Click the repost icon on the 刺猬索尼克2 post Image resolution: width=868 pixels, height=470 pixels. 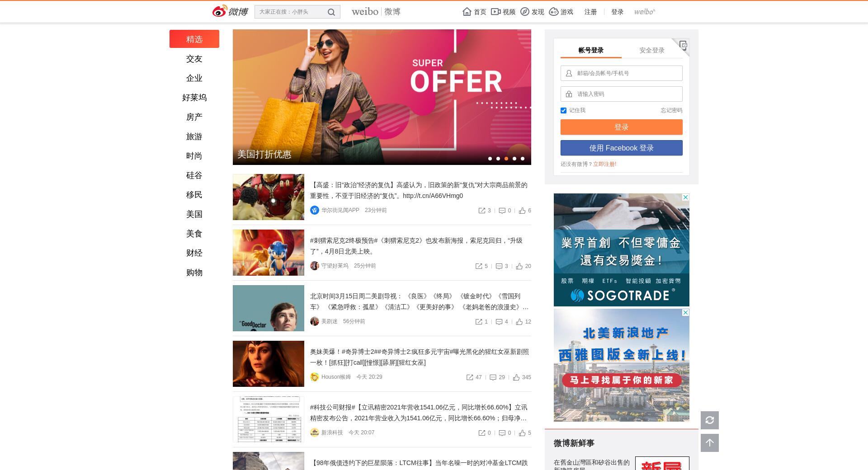coord(479,266)
